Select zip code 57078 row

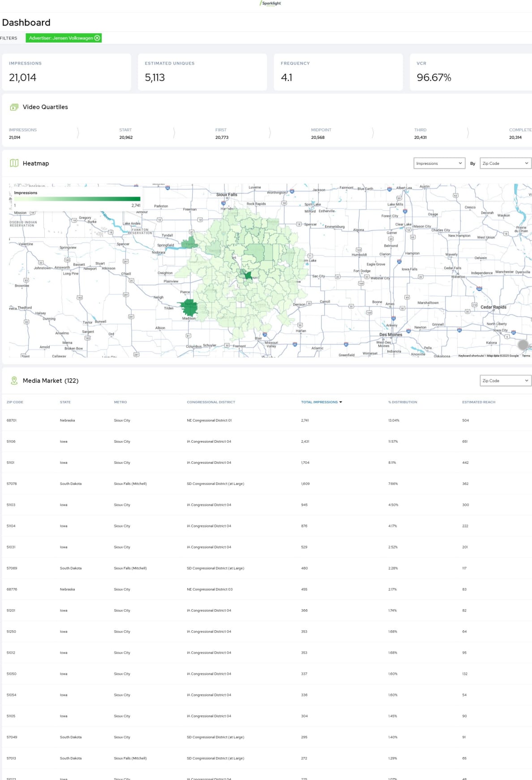click(266, 483)
